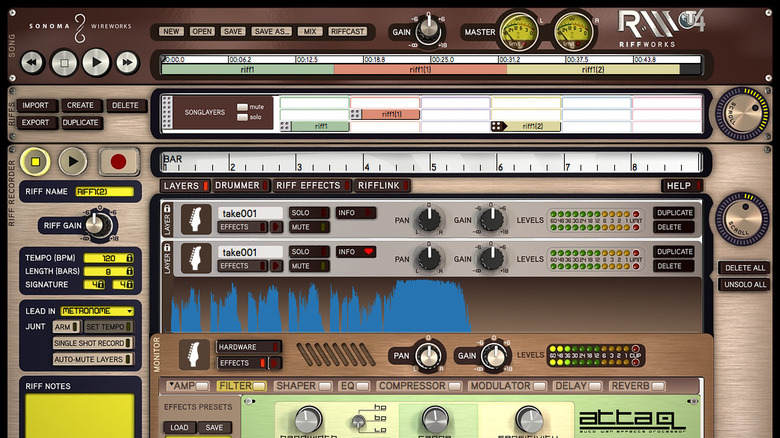Toggle SOLO on second take001 layer
Screen dimensions: 780x438
click(309, 252)
